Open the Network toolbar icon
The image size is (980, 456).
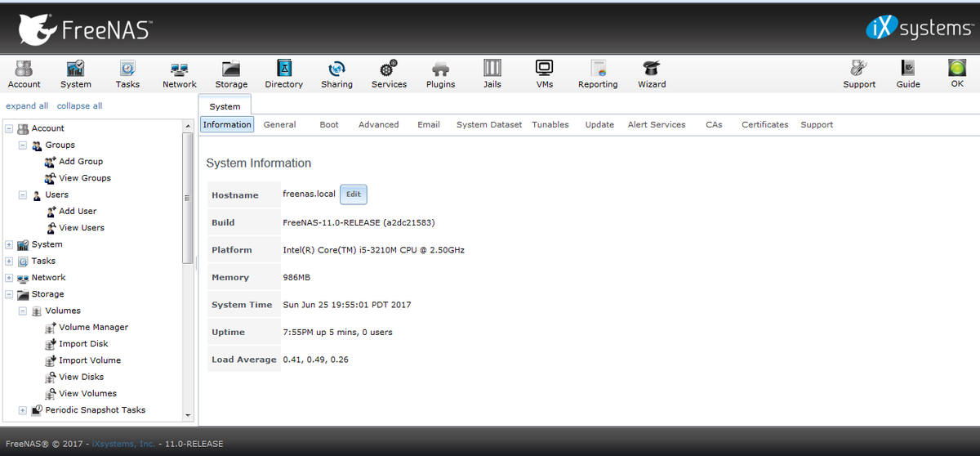pos(179,74)
